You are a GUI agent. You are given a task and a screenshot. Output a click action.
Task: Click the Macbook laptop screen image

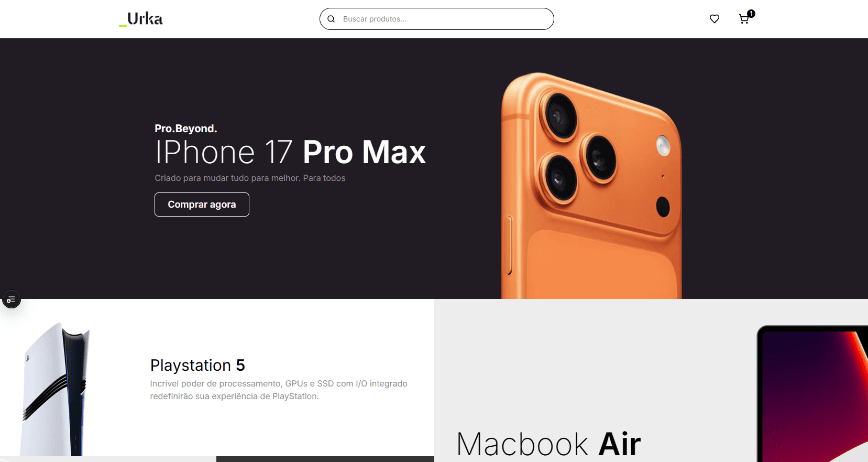[x=812, y=394]
